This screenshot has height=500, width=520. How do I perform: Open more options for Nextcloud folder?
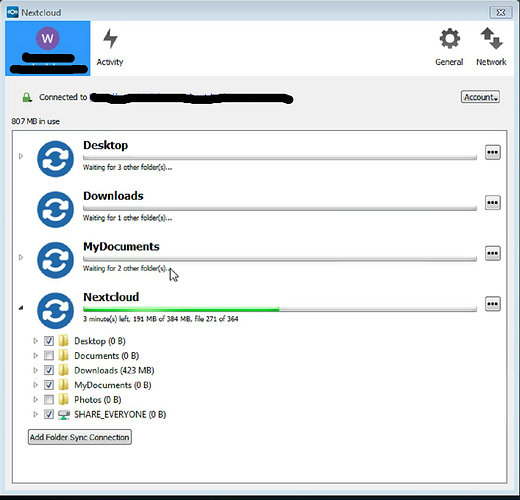click(493, 304)
